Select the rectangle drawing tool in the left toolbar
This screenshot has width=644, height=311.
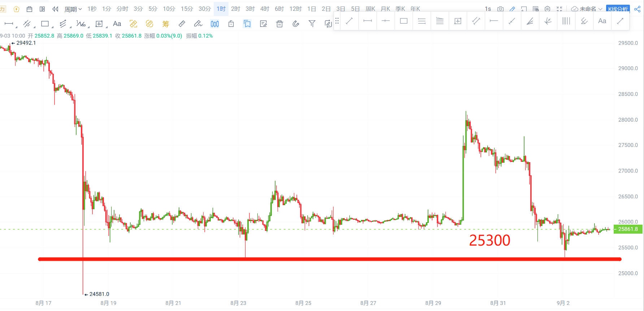(45, 24)
